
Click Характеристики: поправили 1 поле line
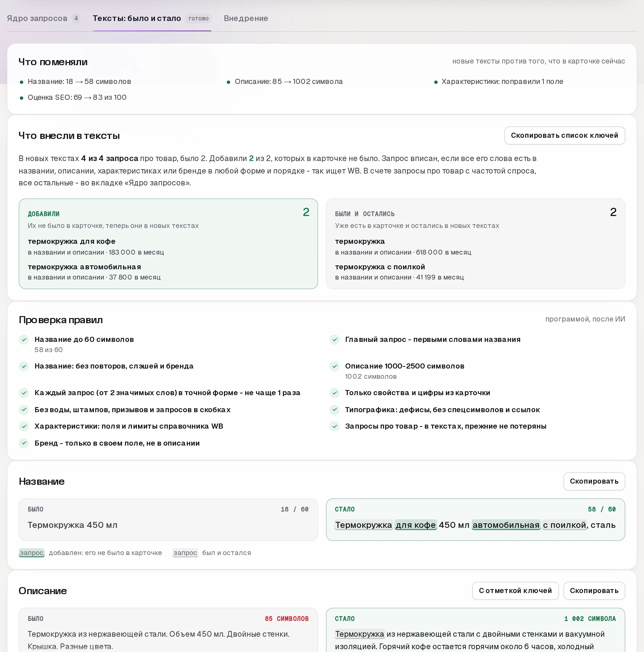click(502, 82)
